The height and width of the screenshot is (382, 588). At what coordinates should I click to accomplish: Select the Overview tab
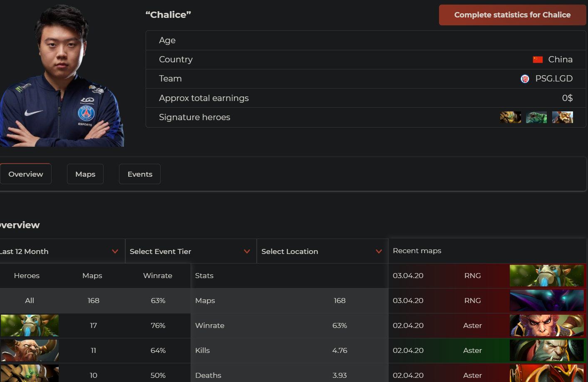pyautogui.click(x=25, y=174)
